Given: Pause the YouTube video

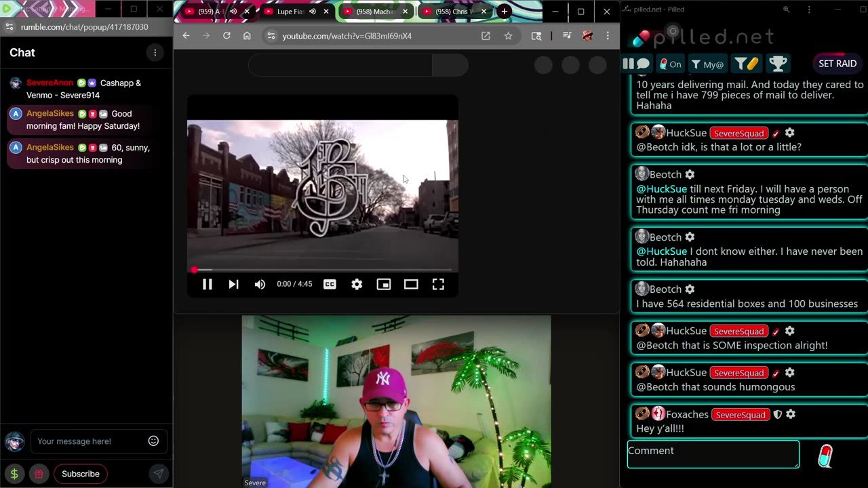Looking at the screenshot, I should pos(208,285).
